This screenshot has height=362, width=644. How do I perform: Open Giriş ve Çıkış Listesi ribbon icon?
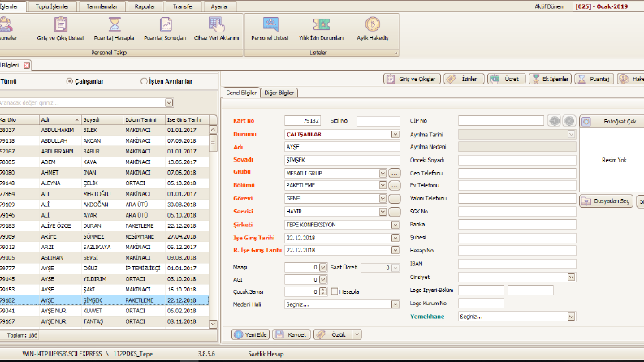pos(60,28)
